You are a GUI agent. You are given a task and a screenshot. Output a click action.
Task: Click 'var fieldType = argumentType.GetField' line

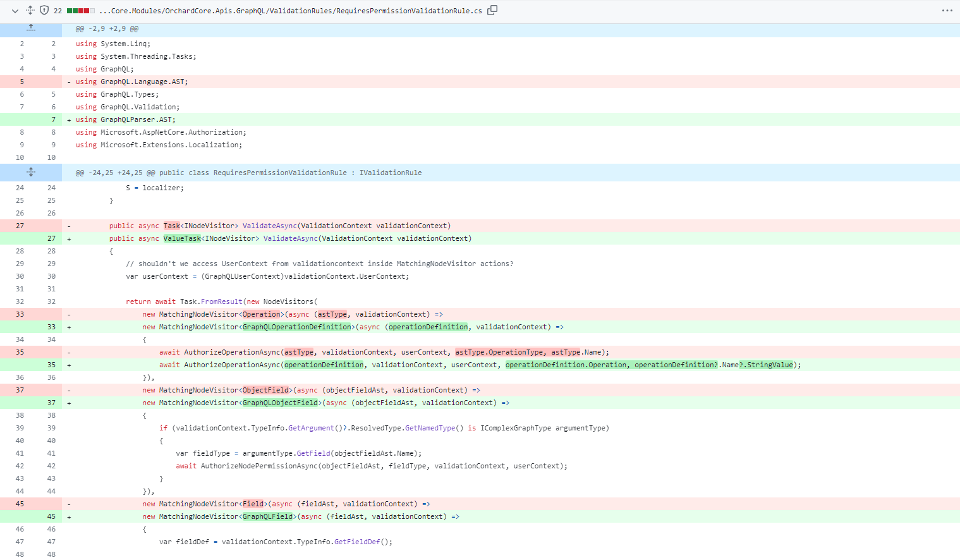[x=299, y=453]
